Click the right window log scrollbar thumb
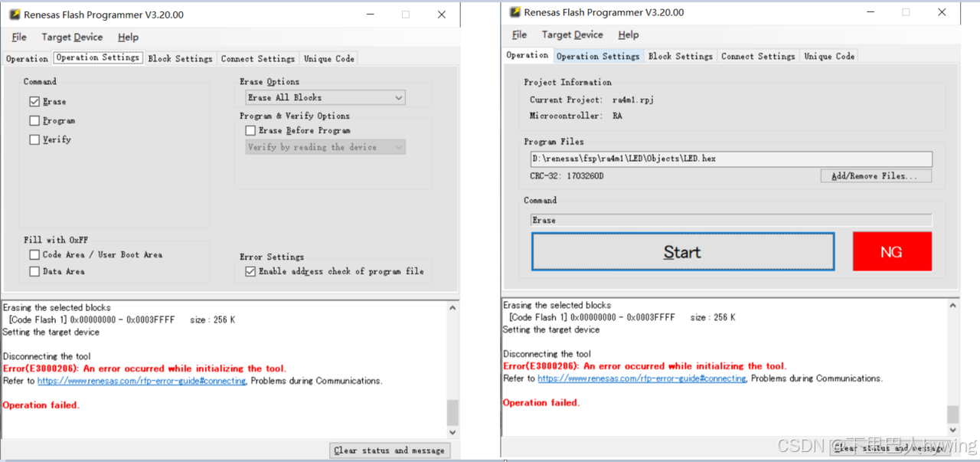980x462 pixels. (952, 414)
